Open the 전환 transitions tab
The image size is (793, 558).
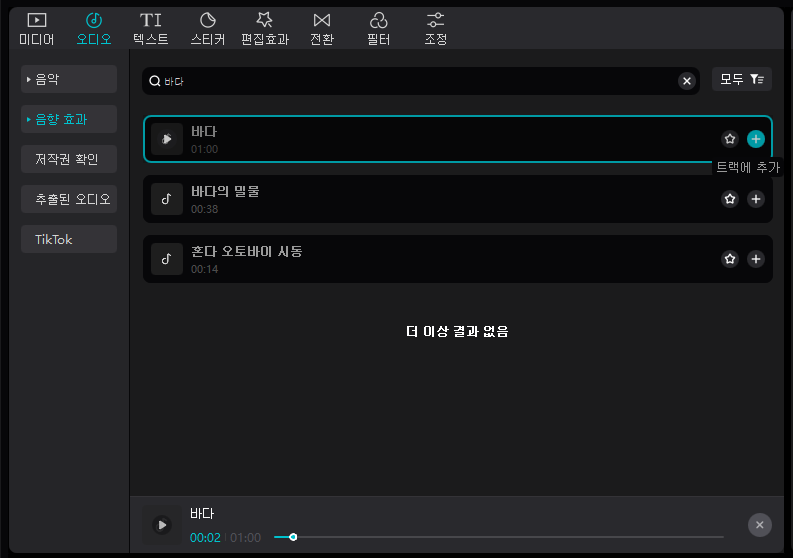coord(322,29)
